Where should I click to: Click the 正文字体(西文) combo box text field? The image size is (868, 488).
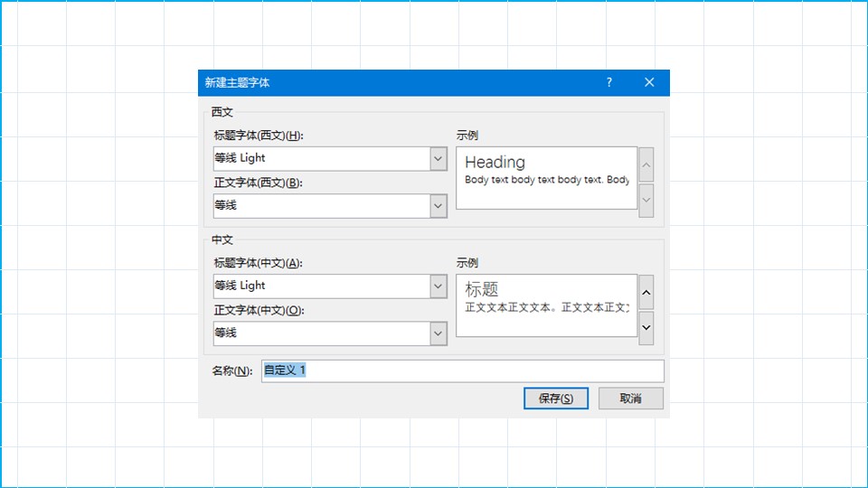pyautogui.click(x=322, y=206)
